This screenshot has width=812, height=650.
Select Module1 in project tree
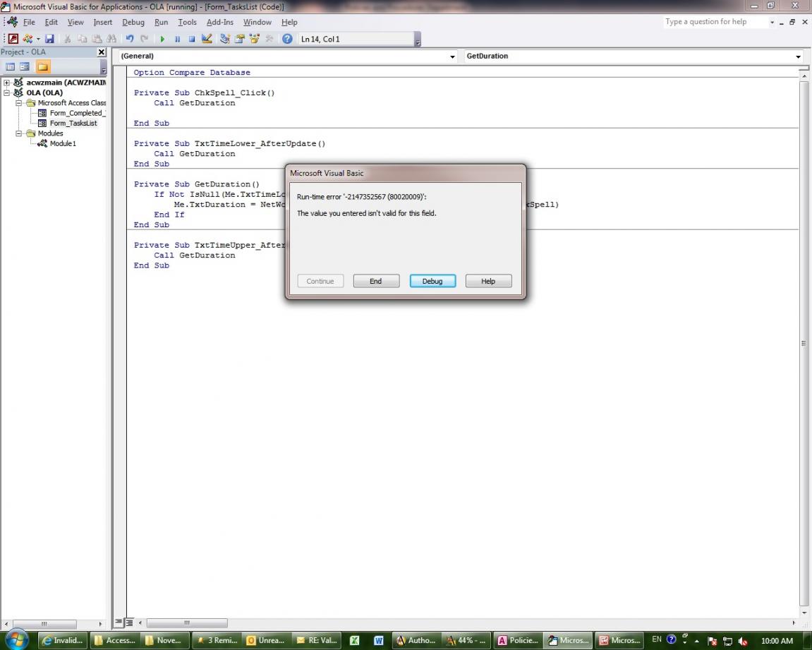click(x=63, y=143)
